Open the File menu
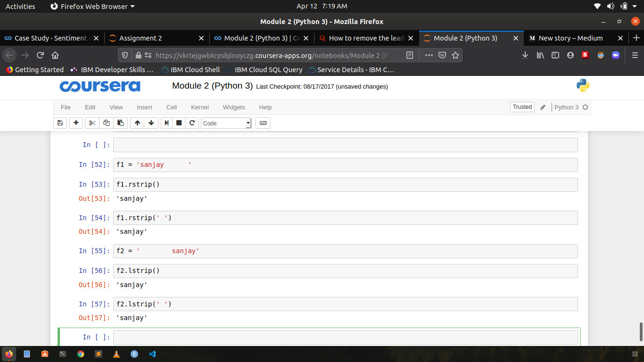Viewport: 644px width, 362px height. pos(66,107)
